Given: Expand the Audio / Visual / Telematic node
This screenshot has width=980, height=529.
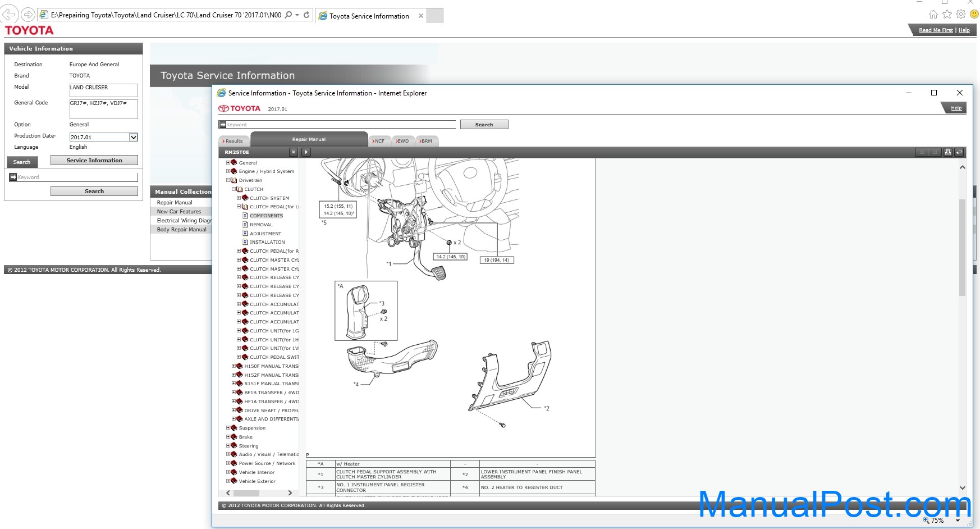Looking at the screenshot, I should coord(228,454).
